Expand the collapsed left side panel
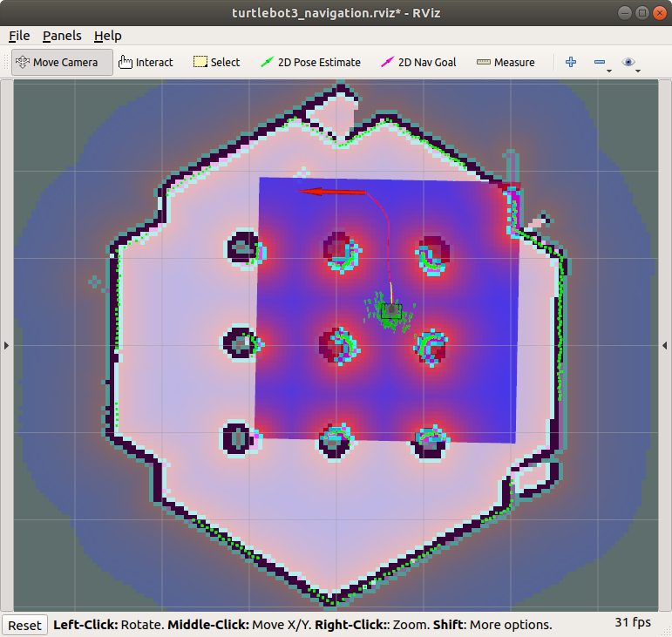Screen dimensions: 672x637 6,345
